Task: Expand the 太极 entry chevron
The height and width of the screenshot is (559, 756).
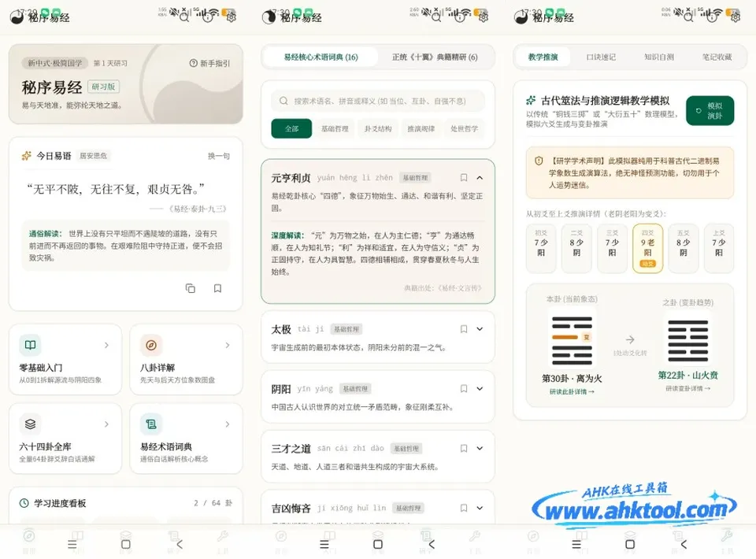Action: pyautogui.click(x=480, y=329)
